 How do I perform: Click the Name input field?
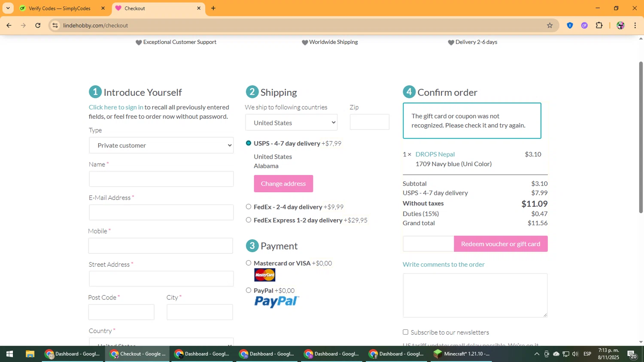(x=161, y=179)
